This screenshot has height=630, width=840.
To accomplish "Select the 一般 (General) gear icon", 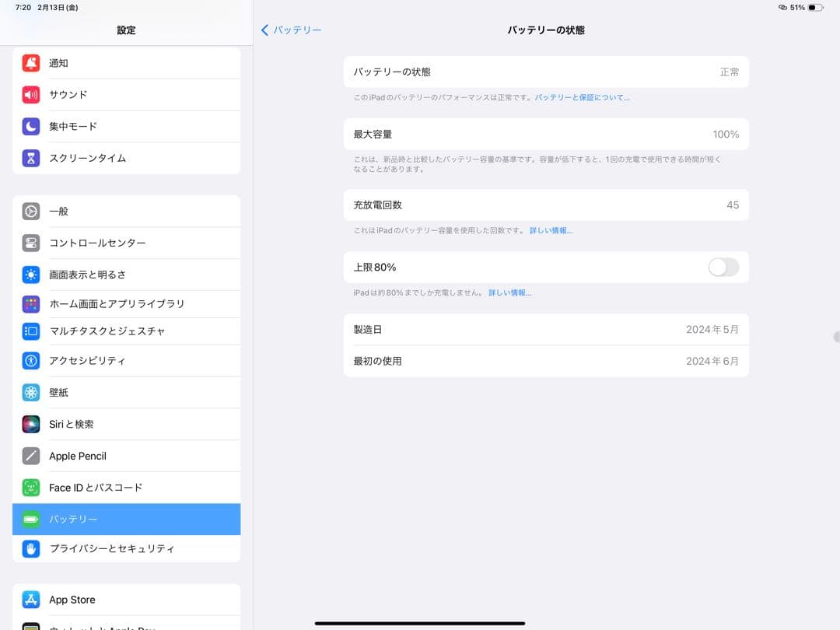I will tap(31, 211).
